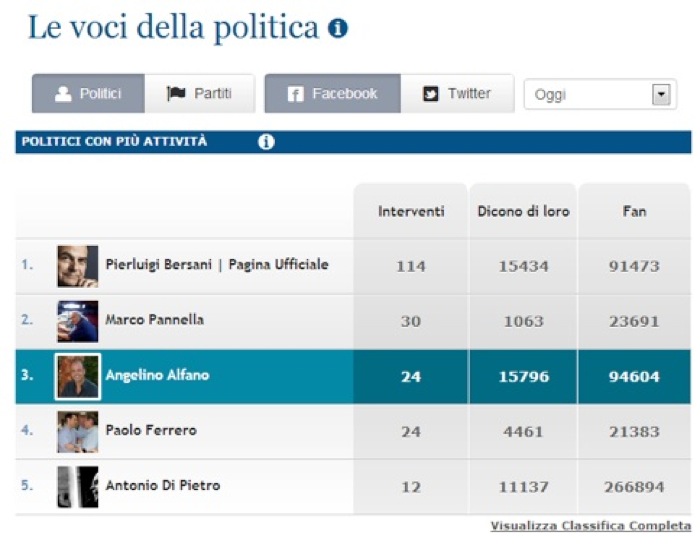Image resolution: width=700 pixels, height=548 pixels.
Task: Open Visualizza Classifica Completa link
Action: pyautogui.click(x=590, y=526)
